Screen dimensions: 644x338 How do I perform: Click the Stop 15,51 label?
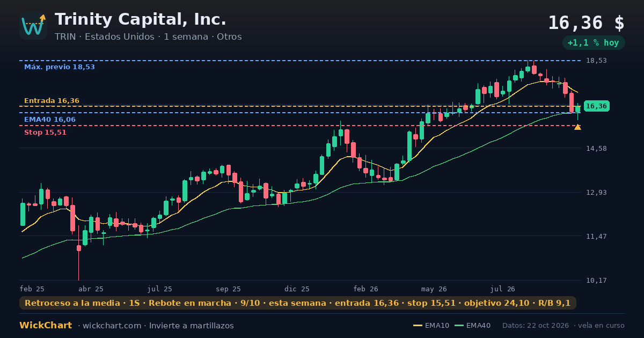(45, 133)
